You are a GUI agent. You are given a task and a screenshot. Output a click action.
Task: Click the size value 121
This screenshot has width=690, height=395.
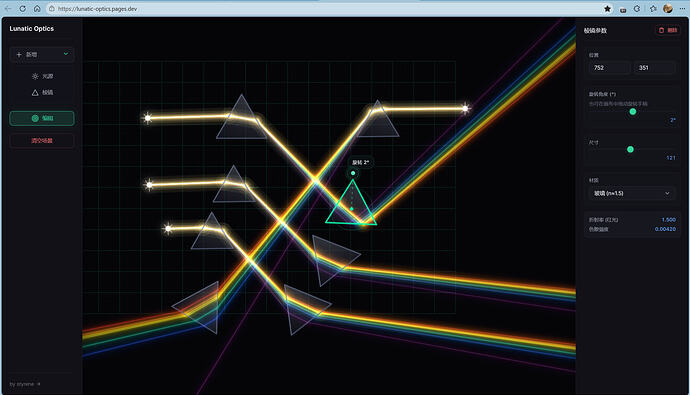click(x=671, y=158)
